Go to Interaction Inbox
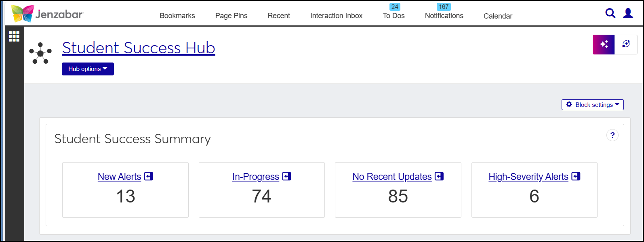This screenshot has width=644, height=242. pos(337,16)
